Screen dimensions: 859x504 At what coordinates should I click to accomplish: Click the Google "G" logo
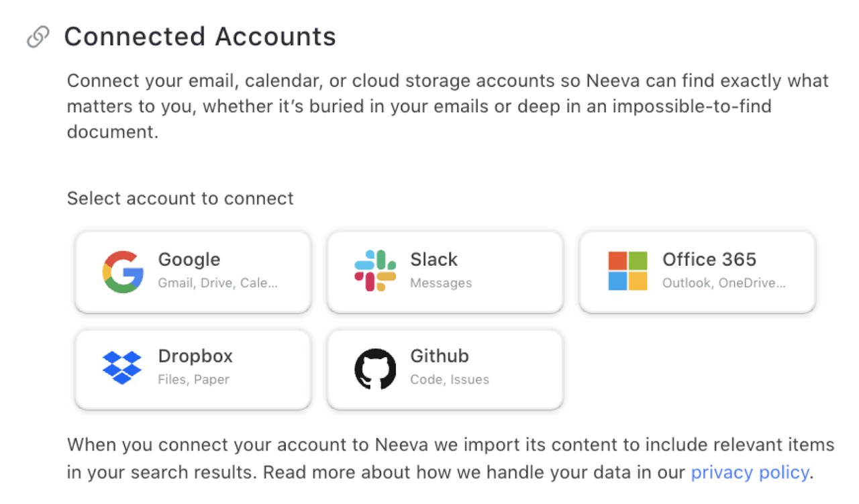coord(123,272)
